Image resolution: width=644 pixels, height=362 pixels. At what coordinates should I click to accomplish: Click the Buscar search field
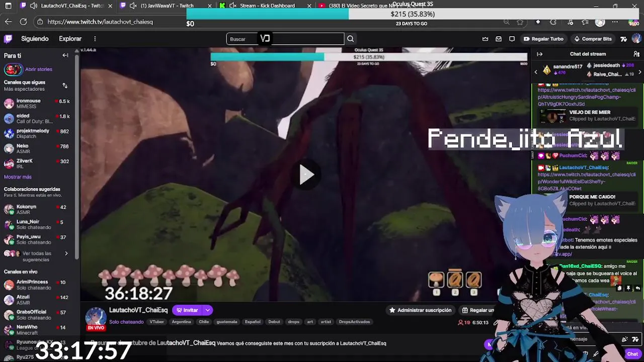(285, 39)
